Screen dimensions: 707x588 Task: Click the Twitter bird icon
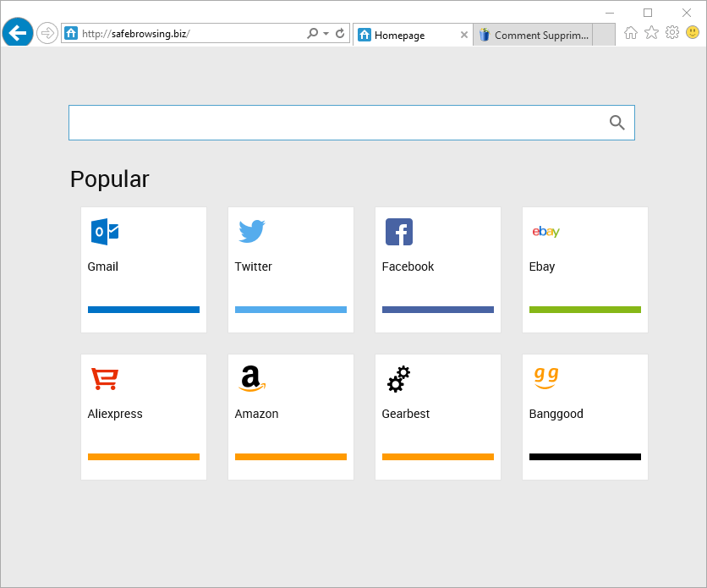pos(252,231)
